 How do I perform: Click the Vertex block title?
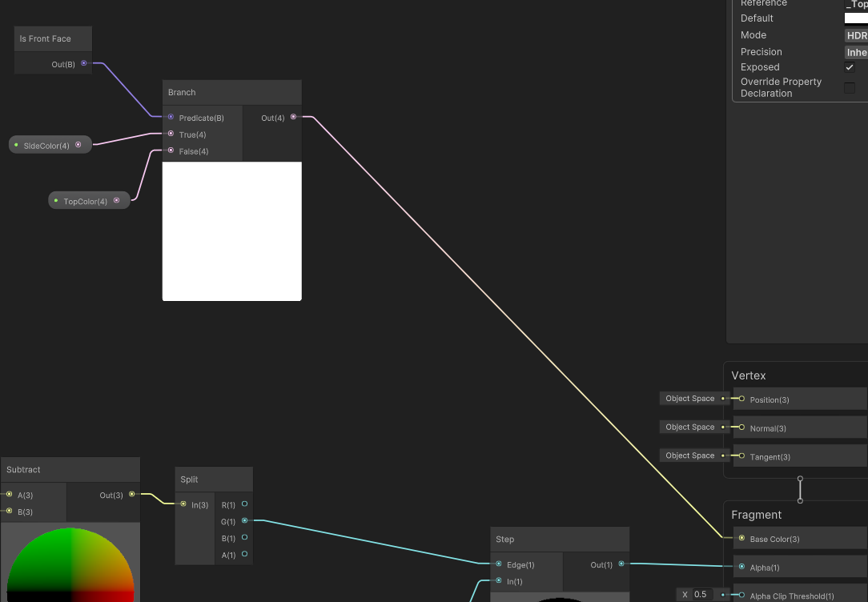pos(749,375)
